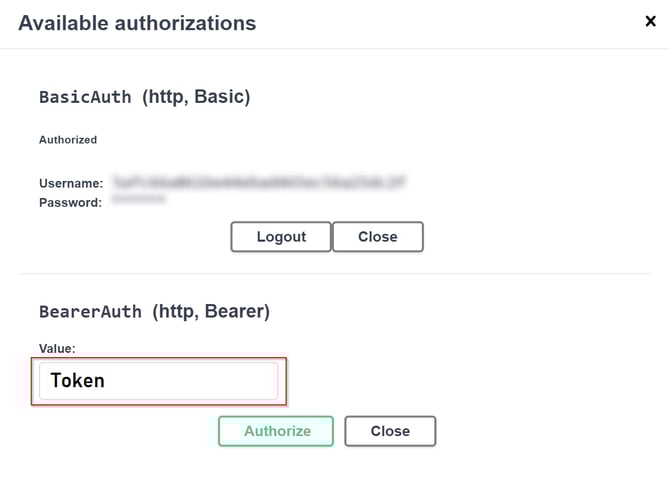Click the "Available authorizations" dialog title
Screen dimensions: 670x487
tap(137, 22)
